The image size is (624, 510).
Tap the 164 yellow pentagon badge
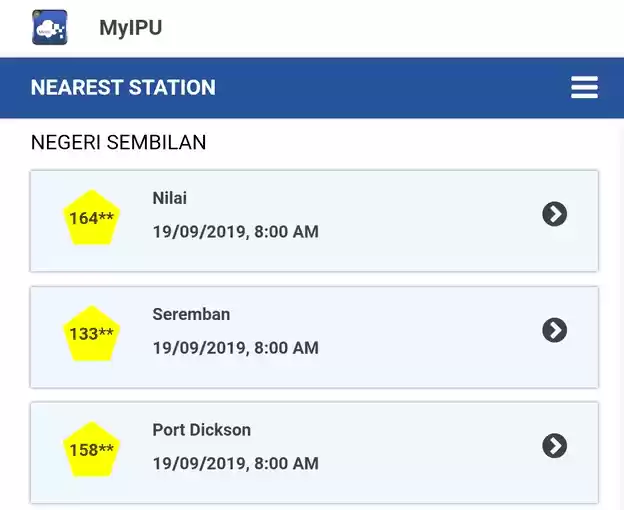pyautogui.click(x=92, y=218)
